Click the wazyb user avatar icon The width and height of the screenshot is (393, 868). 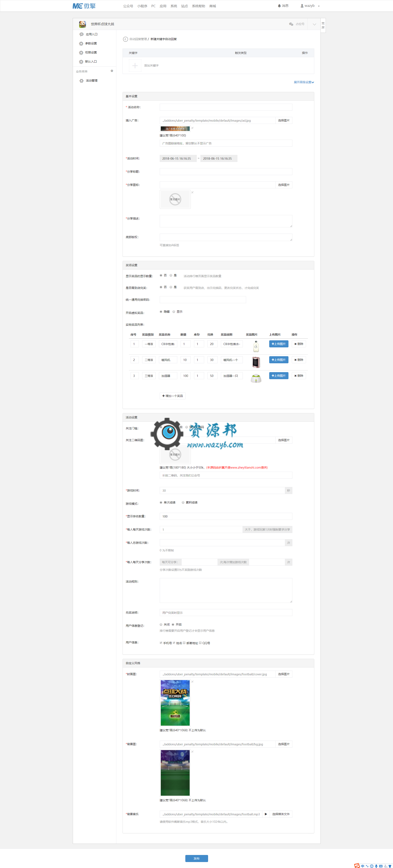point(302,6)
